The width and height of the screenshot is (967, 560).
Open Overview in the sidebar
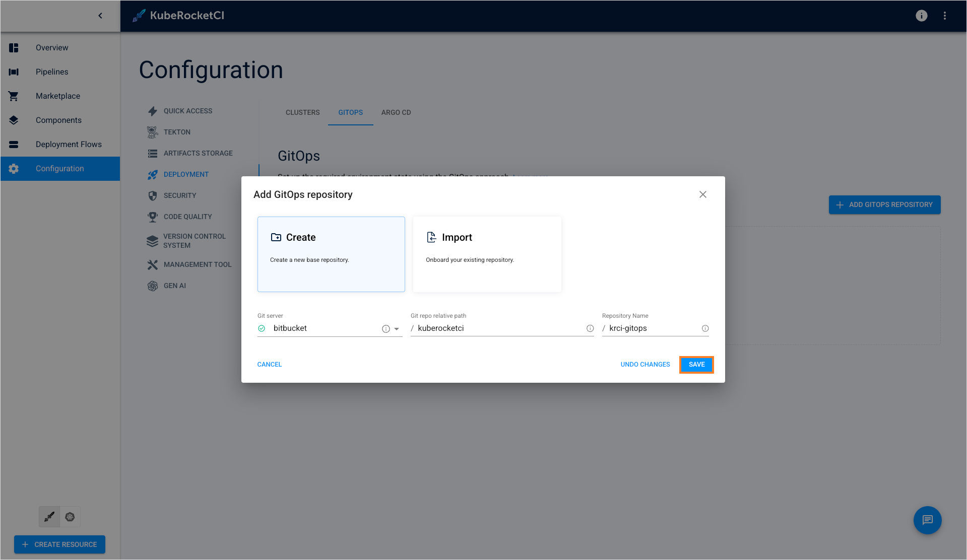tap(60, 48)
